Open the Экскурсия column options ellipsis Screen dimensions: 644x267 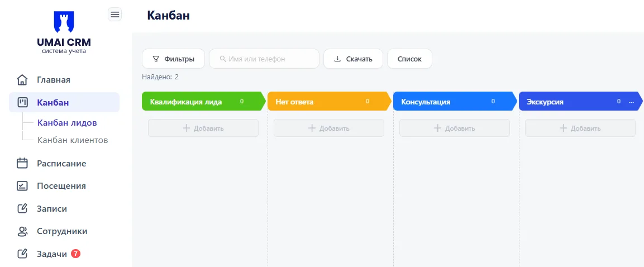tap(631, 102)
